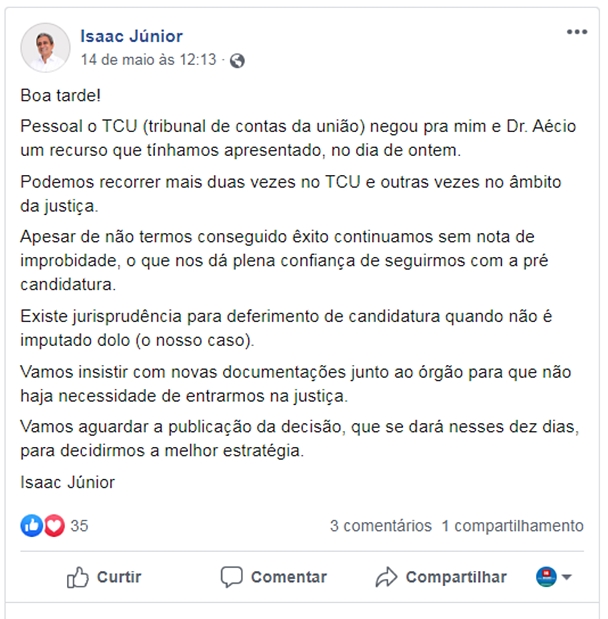Screen dimensions: 608x619
Task: Expand the dropdown arrow next to the page avatar
Action: point(567,578)
